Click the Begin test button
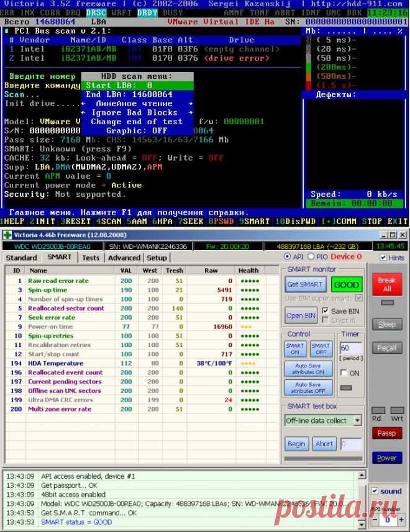410x532 pixels. pos(296,444)
